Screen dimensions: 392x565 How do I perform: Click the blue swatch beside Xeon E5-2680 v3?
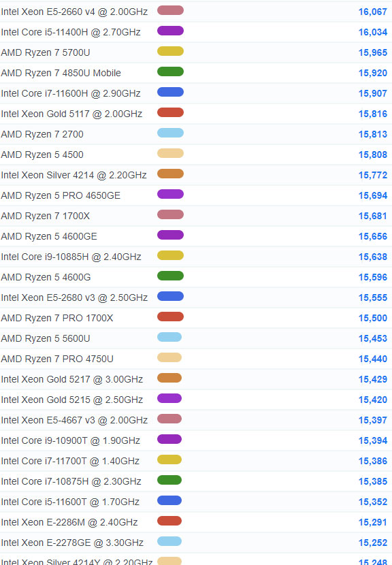pyautogui.click(x=170, y=296)
